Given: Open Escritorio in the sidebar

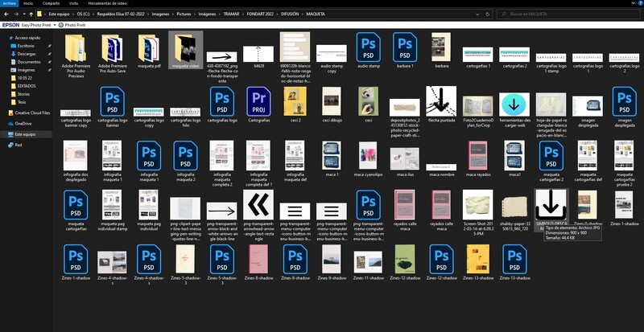Looking at the screenshot, I should point(26,46).
